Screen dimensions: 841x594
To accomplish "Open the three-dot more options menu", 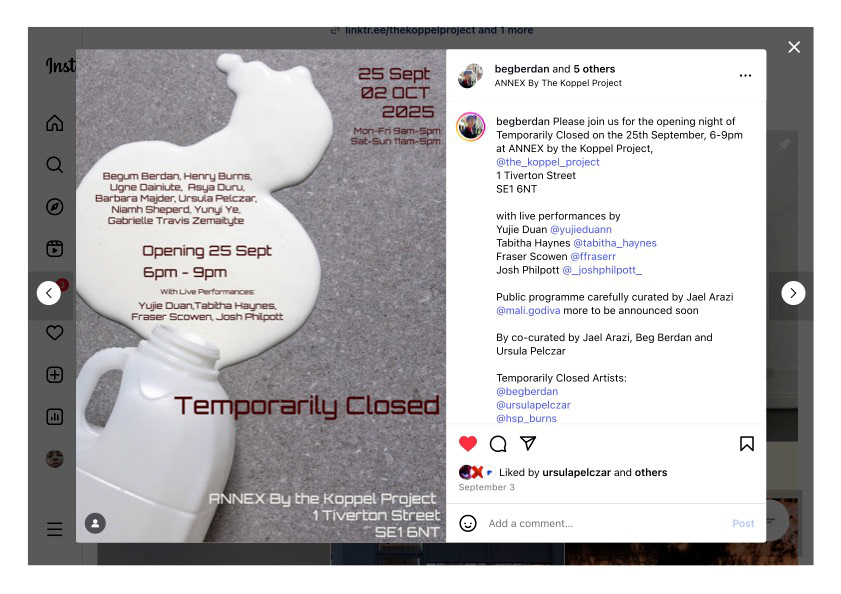I will (x=745, y=76).
